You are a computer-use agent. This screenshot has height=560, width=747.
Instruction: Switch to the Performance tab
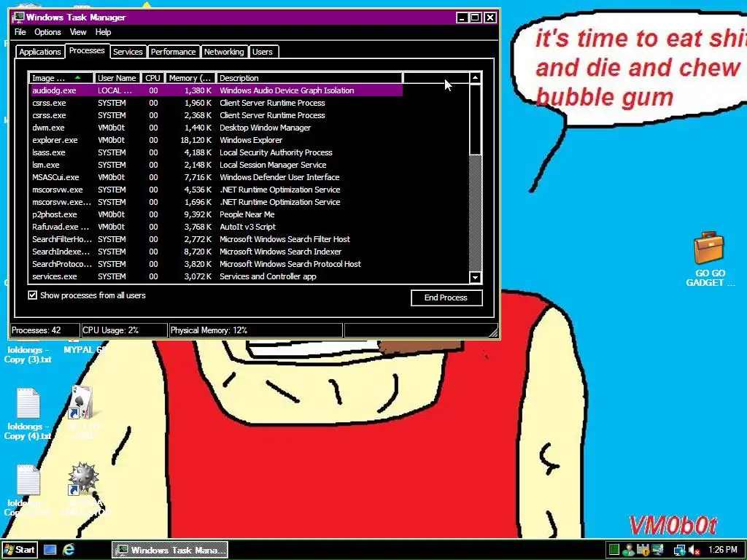[173, 52]
